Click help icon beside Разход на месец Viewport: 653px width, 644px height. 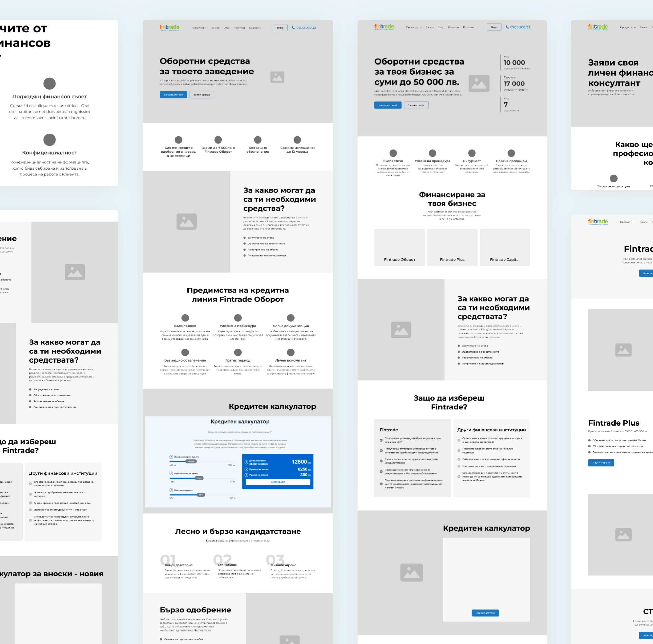(246, 475)
